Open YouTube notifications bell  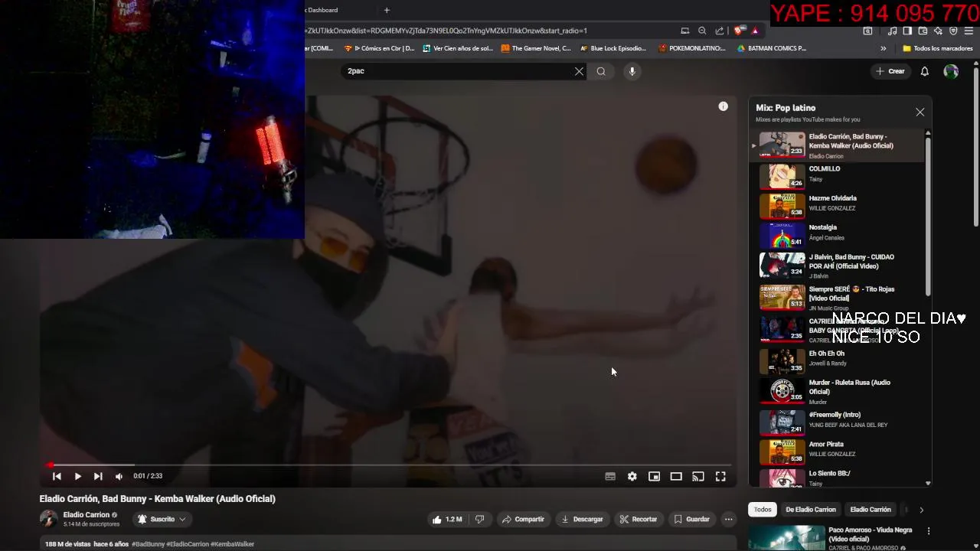(924, 71)
